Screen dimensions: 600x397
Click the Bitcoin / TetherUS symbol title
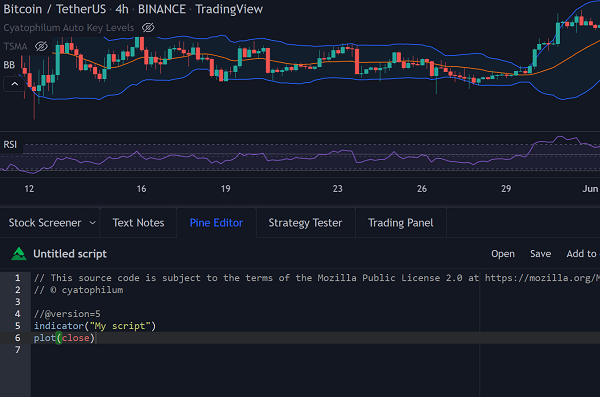tap(55, 9)
